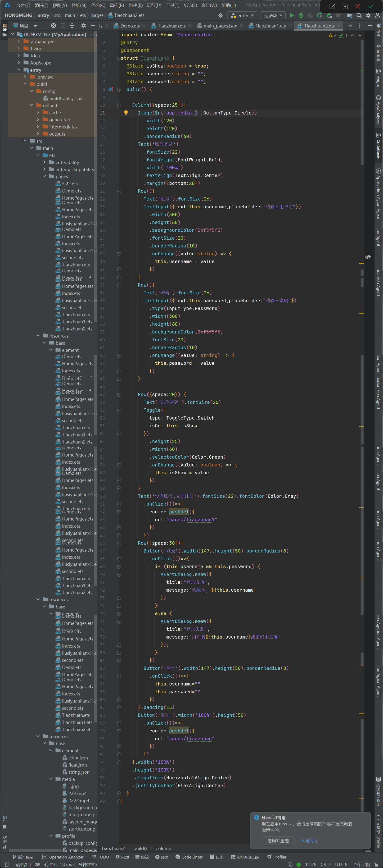The image size is (383, 868).
Task: Click 启用并重启 button in notification
Action: click(x=278, y=841)
